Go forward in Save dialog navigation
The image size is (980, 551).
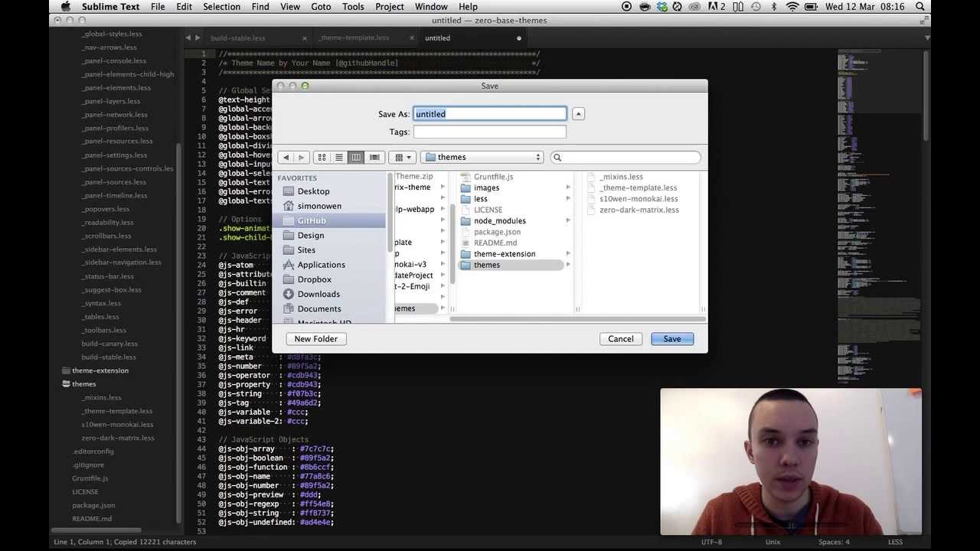(301, 158)
